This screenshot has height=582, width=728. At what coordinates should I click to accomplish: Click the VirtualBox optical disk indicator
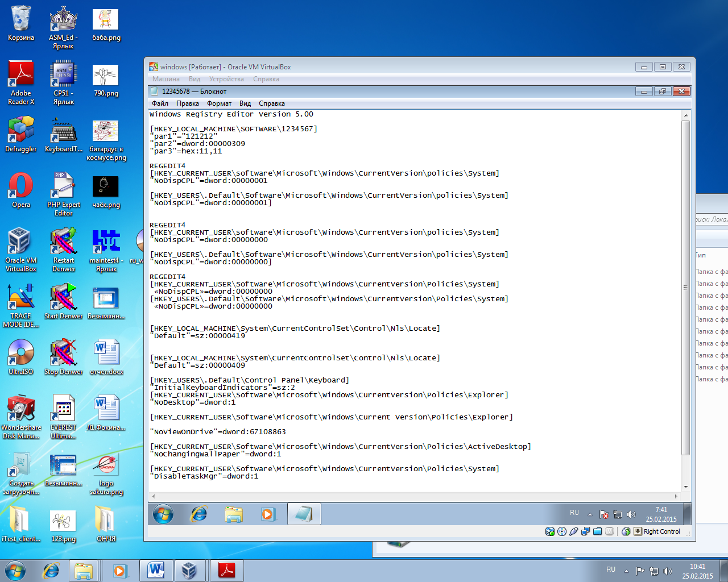pyautogui.click(x=562, y=531)
